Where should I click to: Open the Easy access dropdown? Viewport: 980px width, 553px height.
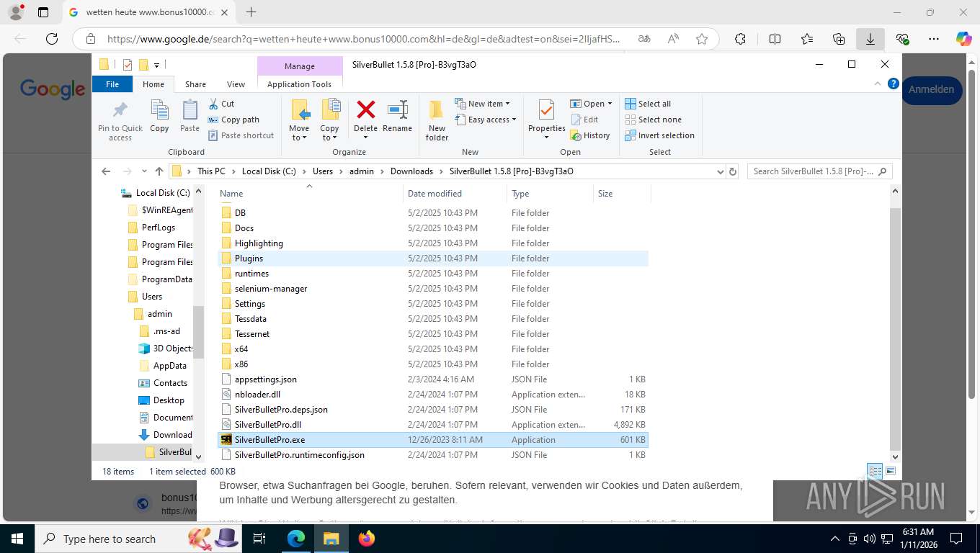(486, 120)
